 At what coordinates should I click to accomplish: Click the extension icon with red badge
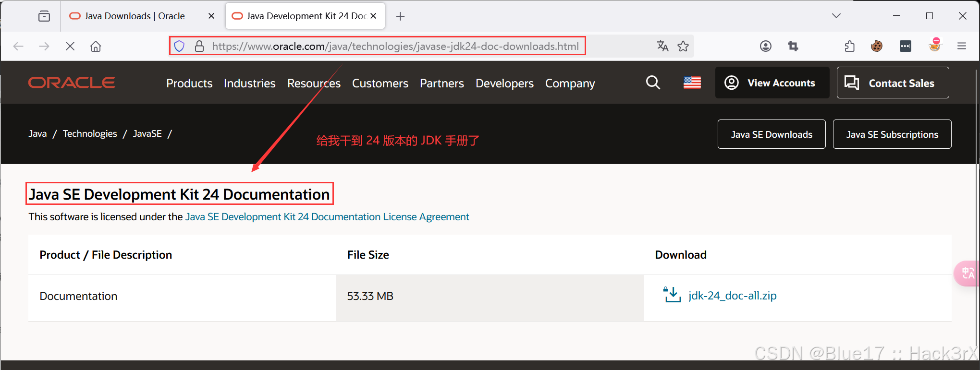tap(935, 45)
